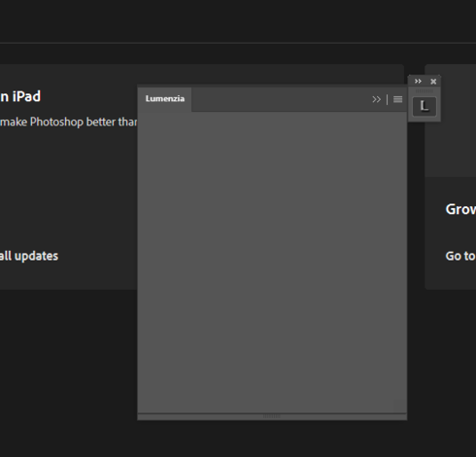Click the "Grow" heading on right card
The image size is (476, 457).
point(460,209)
